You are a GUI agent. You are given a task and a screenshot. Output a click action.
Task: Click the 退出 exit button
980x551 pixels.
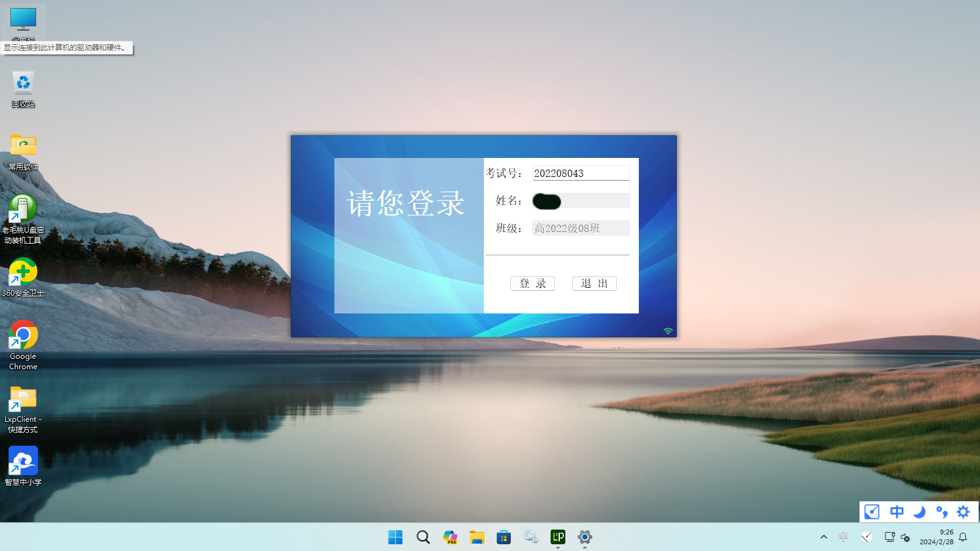coord(594,283)
